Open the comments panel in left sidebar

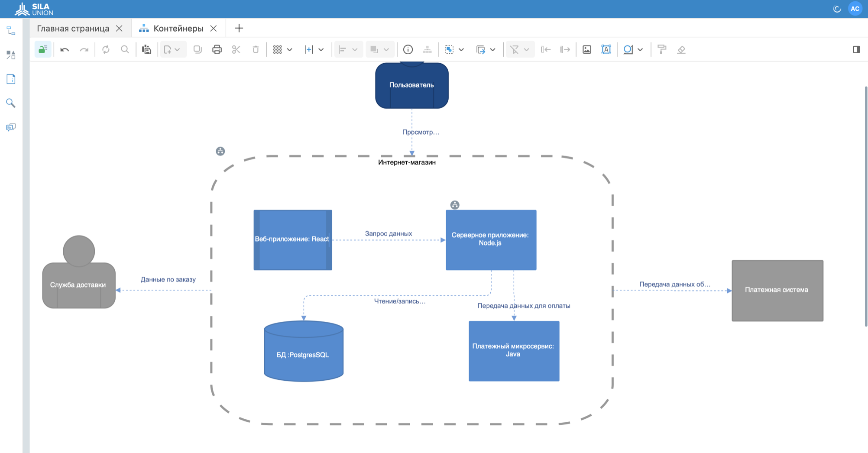pos(11,127)
